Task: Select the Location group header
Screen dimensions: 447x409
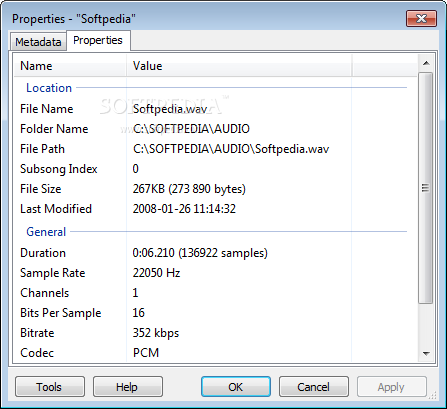Action: 49,88
